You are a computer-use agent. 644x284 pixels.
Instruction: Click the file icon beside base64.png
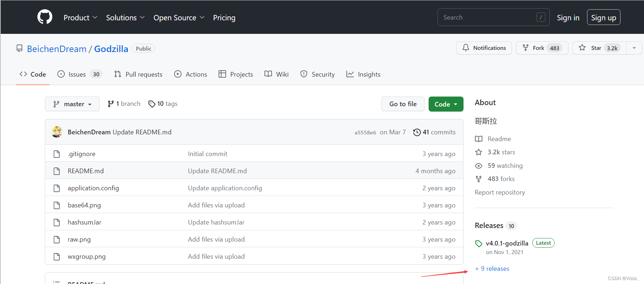[x=57, y=205]
